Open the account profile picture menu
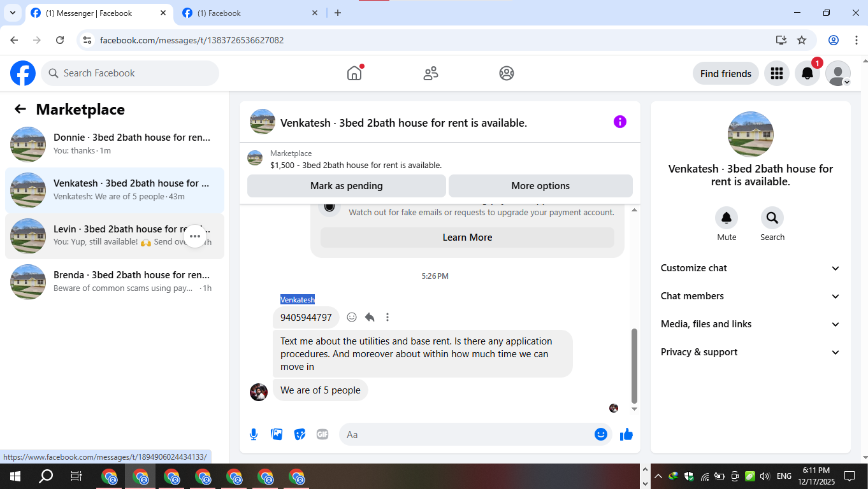 (838, 73)
